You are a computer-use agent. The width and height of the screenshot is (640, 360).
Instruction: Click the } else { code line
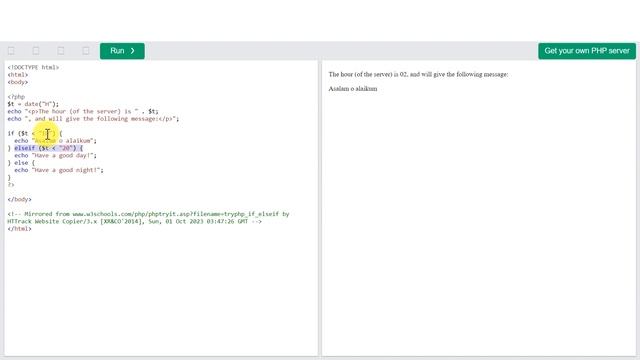tap(21, 163)
